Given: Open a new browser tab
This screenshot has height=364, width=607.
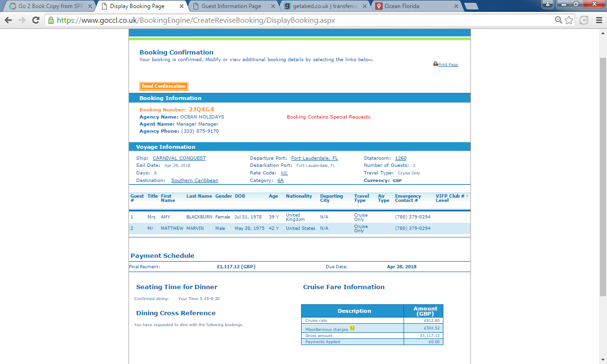Looking at the screenshot, I should [x=471, y=6].
